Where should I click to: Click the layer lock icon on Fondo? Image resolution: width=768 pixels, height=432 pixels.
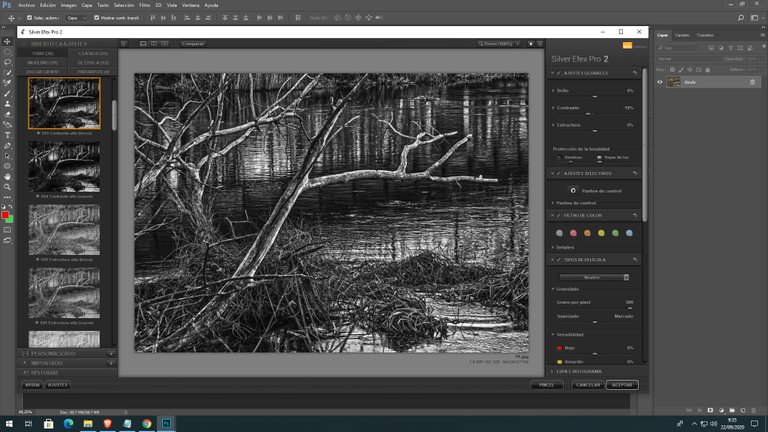752,82
